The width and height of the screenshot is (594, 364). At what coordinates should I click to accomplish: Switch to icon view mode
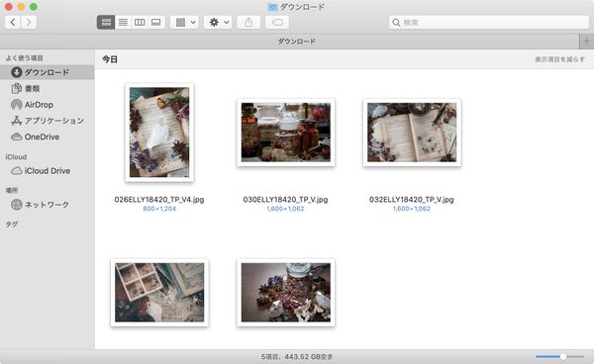(x=106, y=23)
